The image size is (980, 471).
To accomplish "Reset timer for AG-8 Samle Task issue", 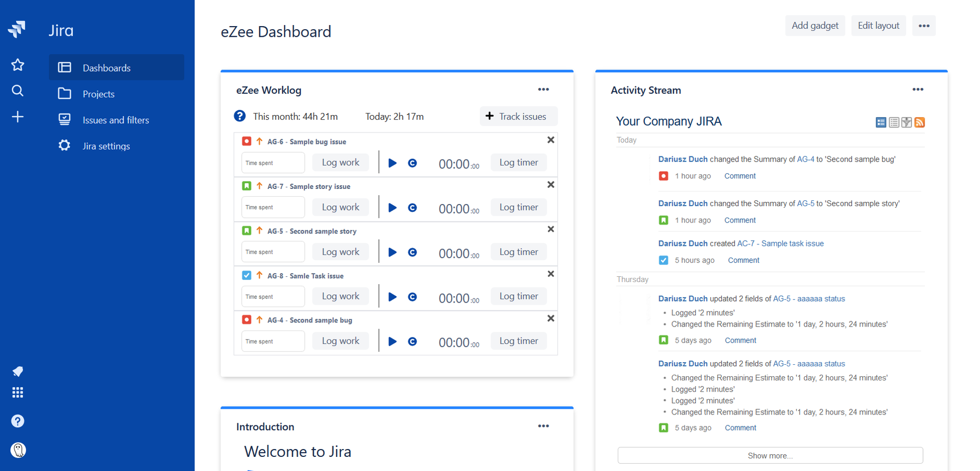I will pos(413,297).
